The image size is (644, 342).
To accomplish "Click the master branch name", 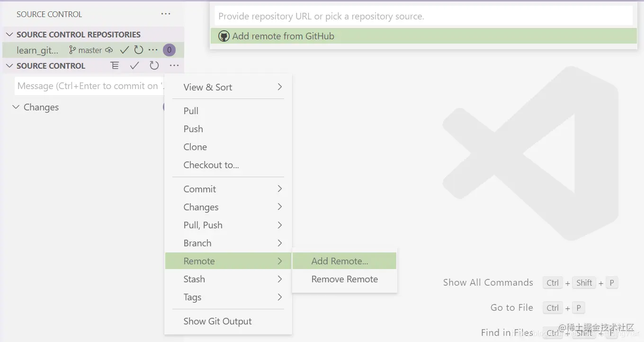I will 90,50.
